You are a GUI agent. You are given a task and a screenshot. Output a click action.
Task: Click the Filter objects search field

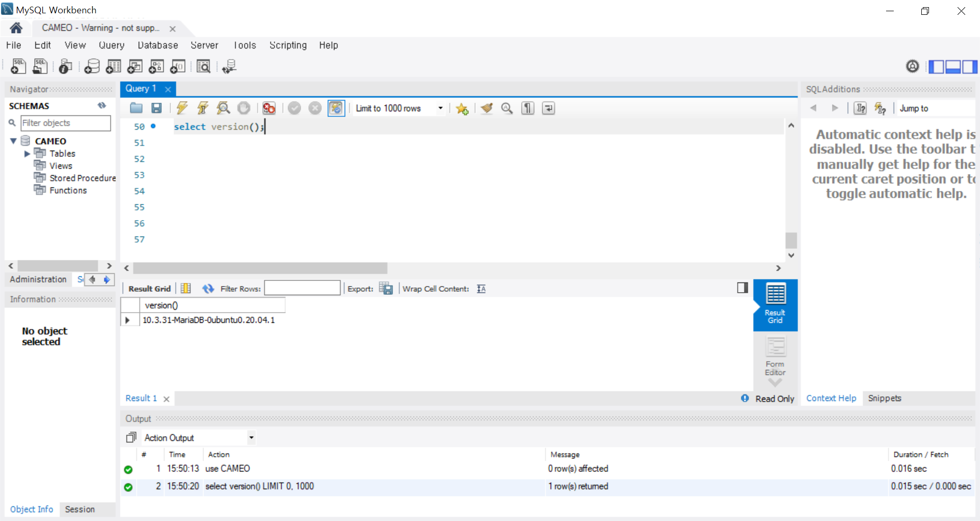(65, 123)
